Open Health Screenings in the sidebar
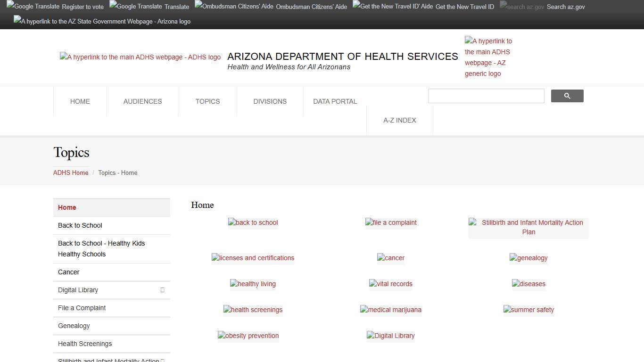 (85, 344)
